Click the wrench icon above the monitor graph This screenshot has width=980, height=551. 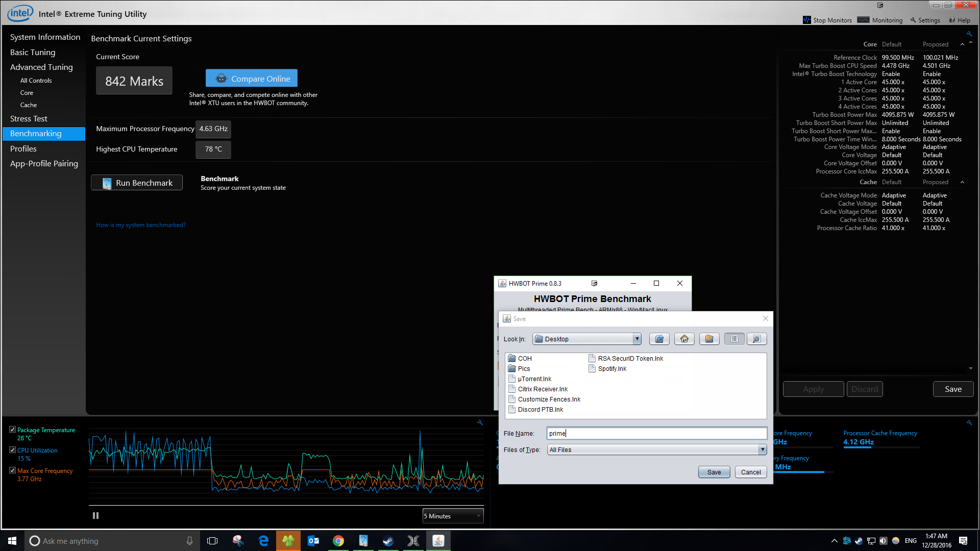(480, 422)
